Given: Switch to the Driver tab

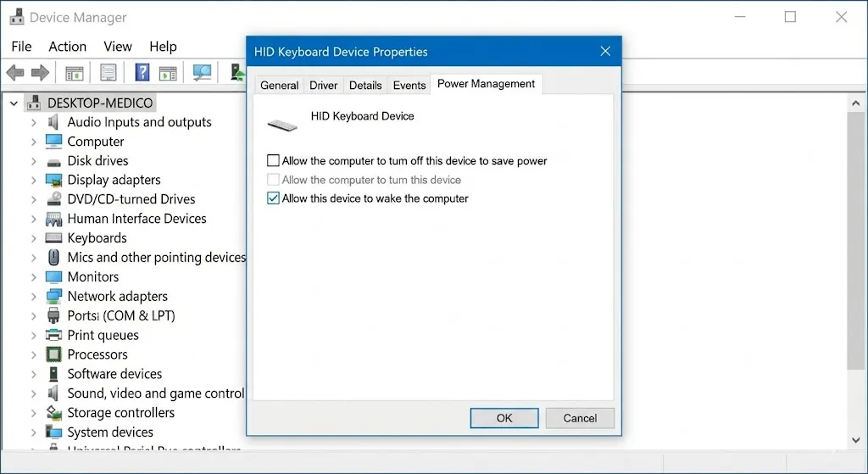Looking at the screenshot, I should tap(323, 86).
